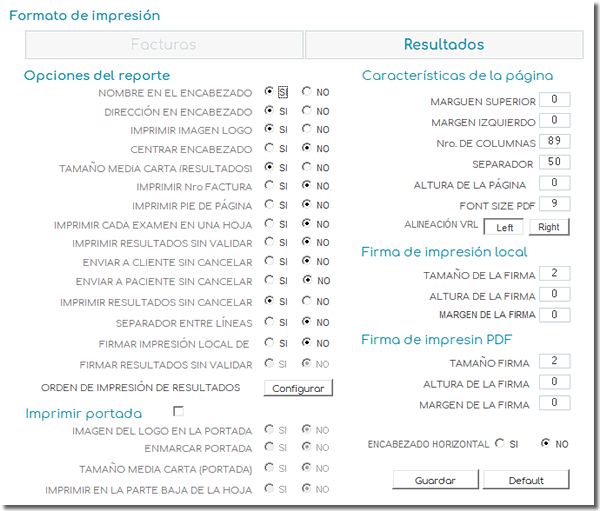Tick the Imprimir portada checkbox

point(178,411)
